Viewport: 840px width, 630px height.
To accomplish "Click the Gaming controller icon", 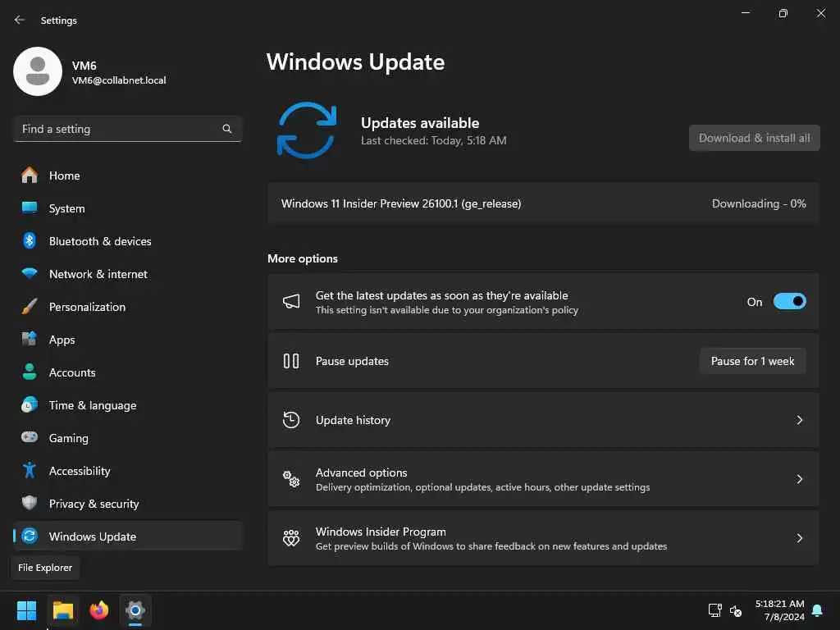I will (x=30, y=437).
